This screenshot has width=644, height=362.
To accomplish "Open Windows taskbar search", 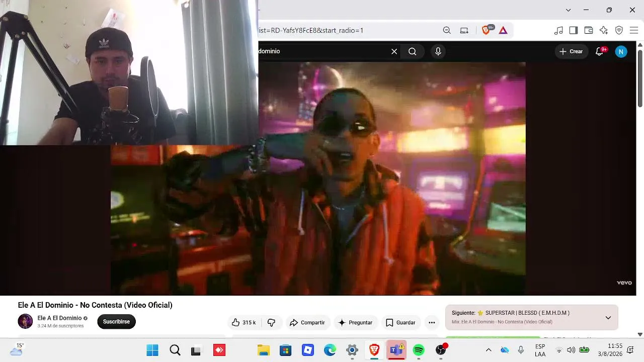I will (175, 350).
